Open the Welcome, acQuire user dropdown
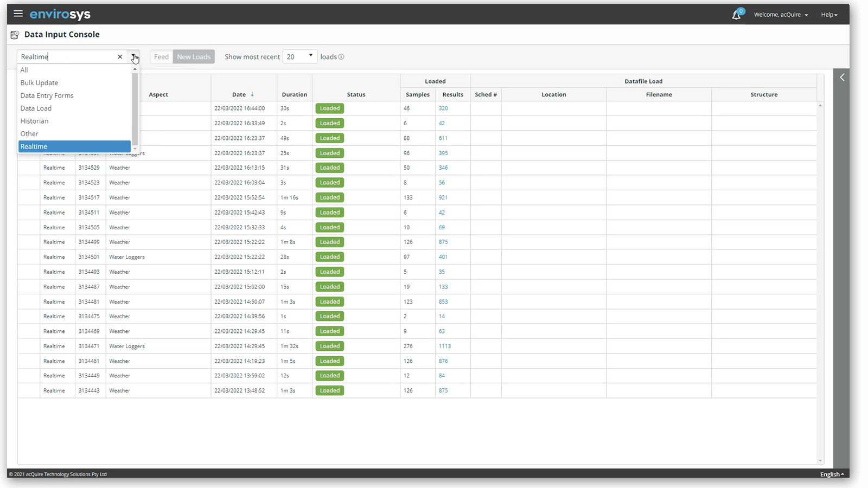 781,15
